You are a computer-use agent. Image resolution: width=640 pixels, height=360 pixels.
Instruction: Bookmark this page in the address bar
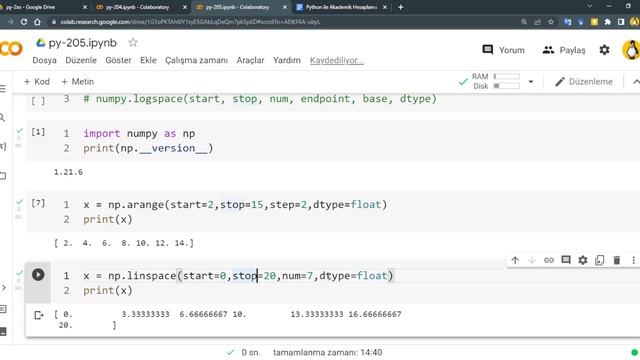551,22
